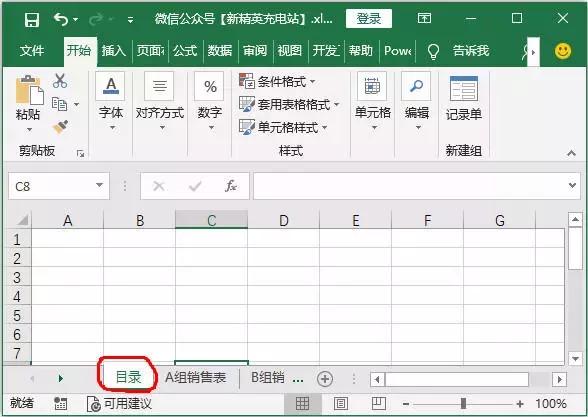588x417 pixels.
Task: Click the 登录 sign-in button
Action: pos(369,18)
